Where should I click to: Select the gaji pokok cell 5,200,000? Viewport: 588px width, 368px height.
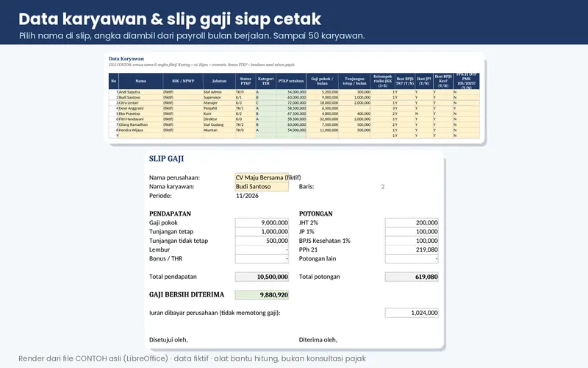(323, 92)
